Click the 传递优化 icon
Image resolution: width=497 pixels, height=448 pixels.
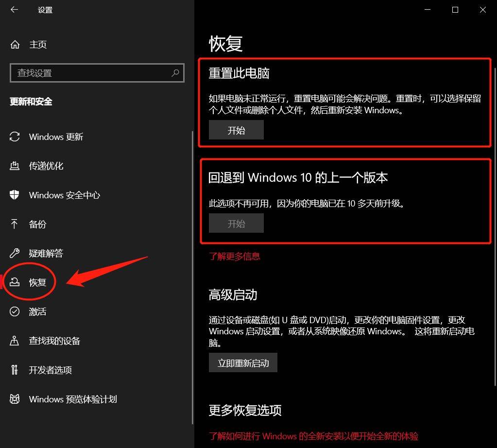click(15, 166)
